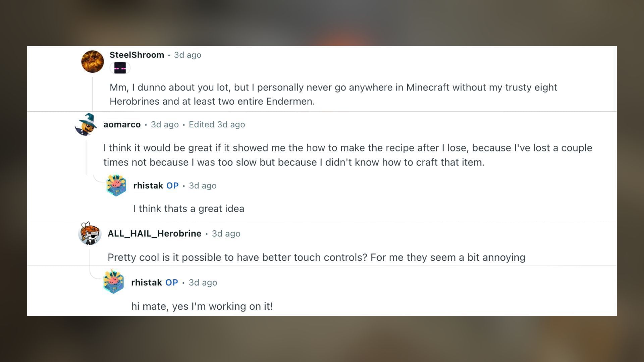Open the "3d ago" timestamp on SteelShroom's comment

[187, 55]
